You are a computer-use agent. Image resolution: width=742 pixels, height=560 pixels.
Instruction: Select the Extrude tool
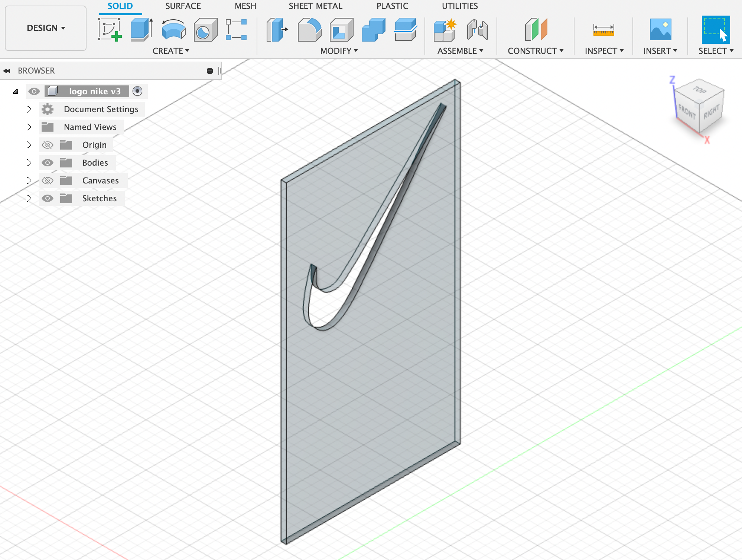pos(142,30)
